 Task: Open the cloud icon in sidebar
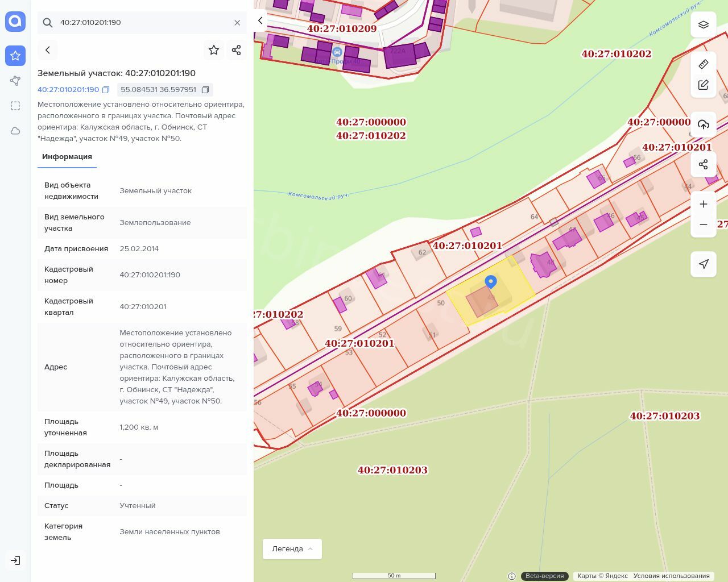point(15,131)
